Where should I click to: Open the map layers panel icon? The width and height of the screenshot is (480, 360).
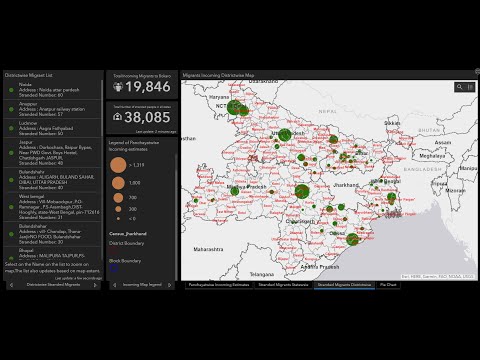click(470, 87)
